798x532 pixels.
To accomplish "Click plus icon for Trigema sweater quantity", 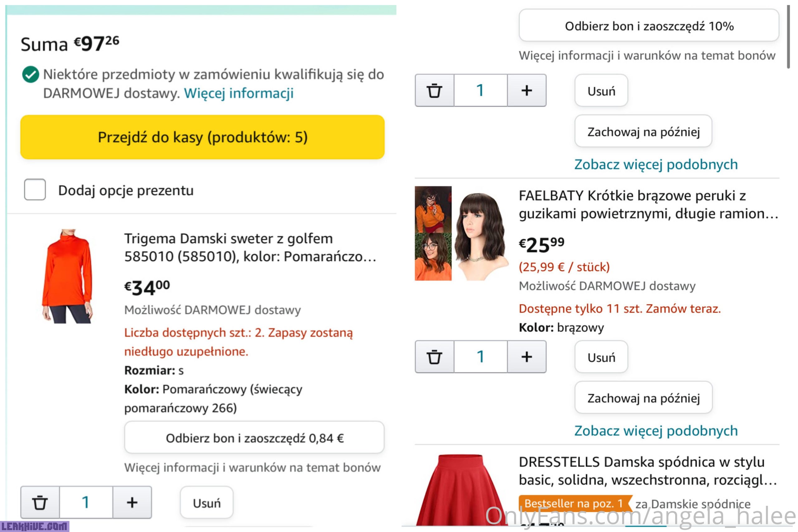I will coord(132,502).
